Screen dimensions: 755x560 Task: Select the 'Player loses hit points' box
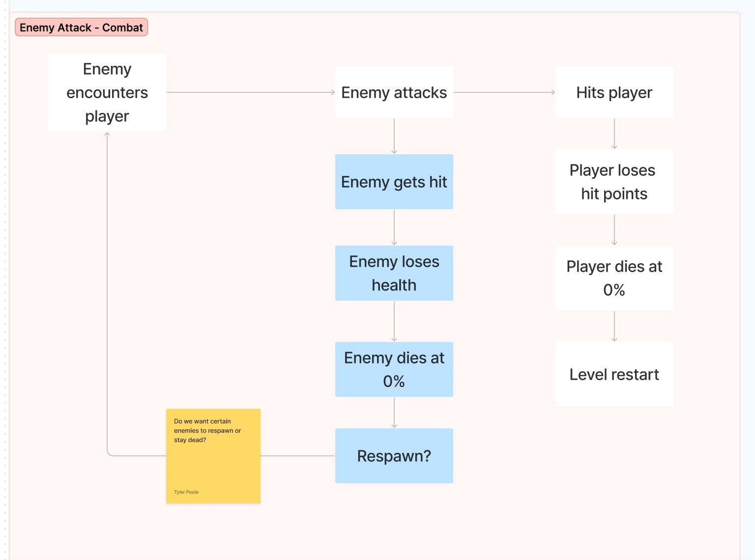coord(614,182)
